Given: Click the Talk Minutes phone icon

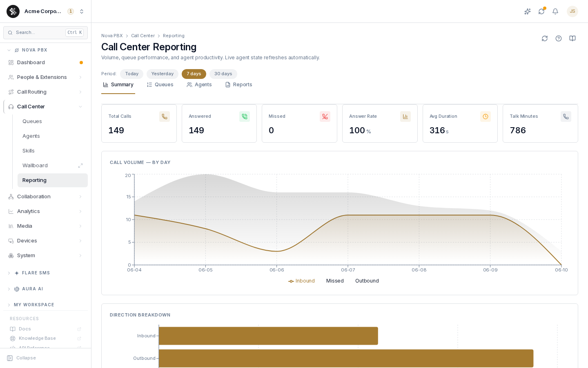Looking at the screenshot, I should [566, 117].
